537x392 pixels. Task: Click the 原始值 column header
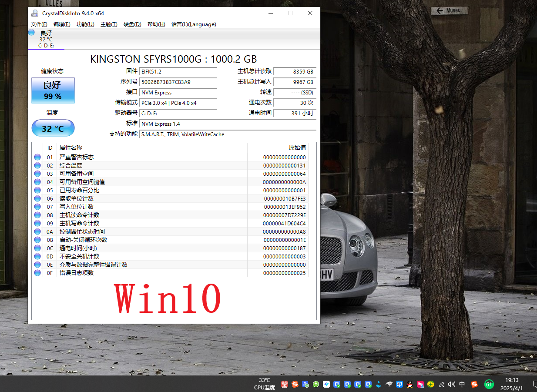click(x=297, y=147)
